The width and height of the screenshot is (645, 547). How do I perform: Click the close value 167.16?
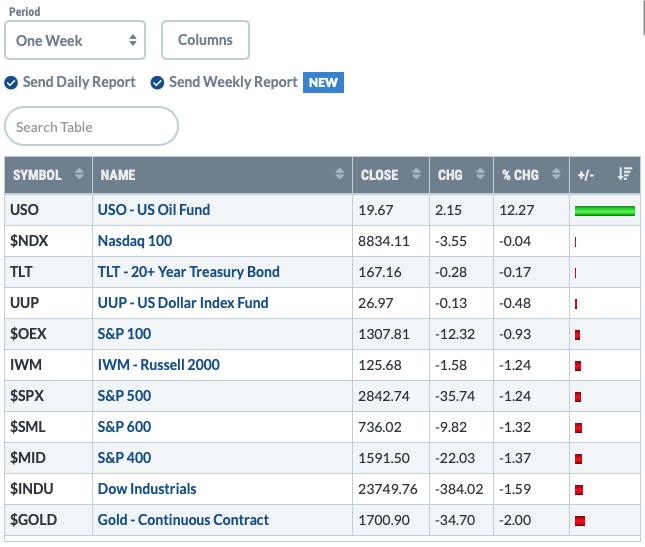[380, 272]
